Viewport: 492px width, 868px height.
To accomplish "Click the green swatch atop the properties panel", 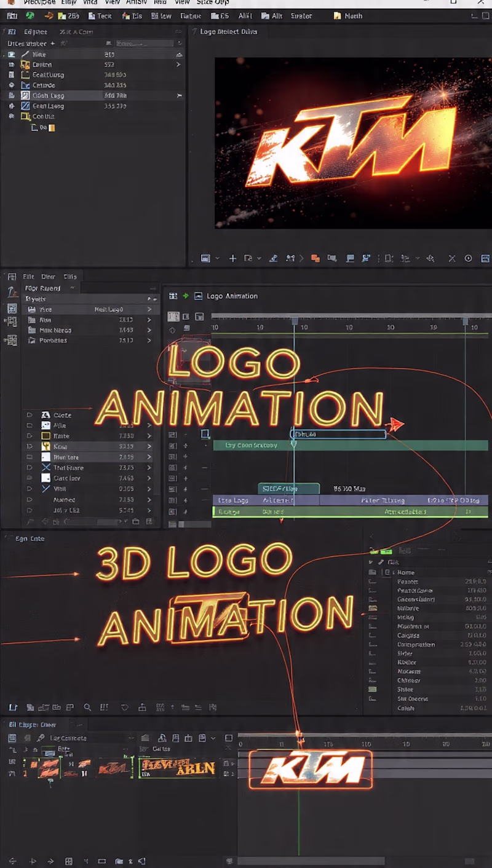I will click(x=385, y=551).
